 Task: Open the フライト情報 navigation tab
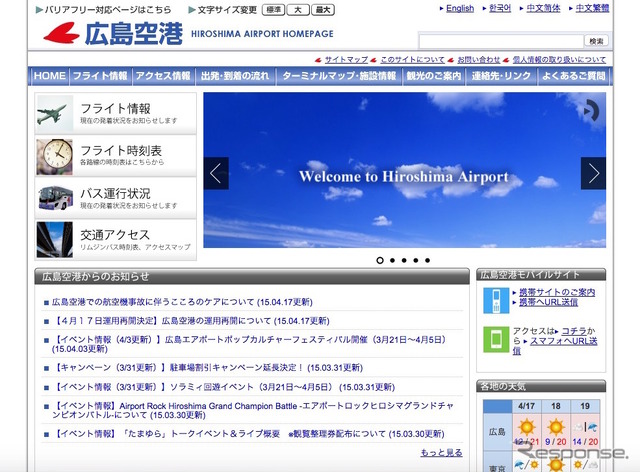tap(100, 76)
